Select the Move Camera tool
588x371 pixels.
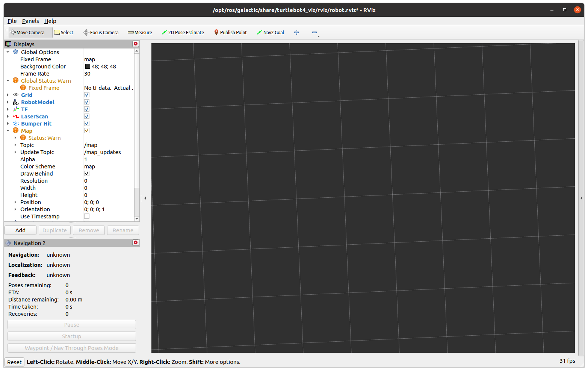tap(30, 32)
